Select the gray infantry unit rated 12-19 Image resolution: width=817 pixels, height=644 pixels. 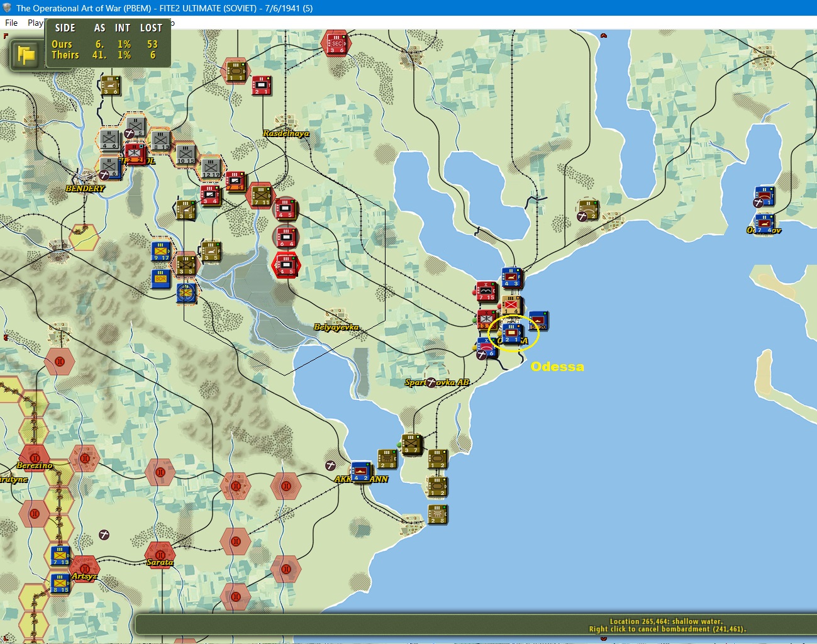[x=211, y=168]
